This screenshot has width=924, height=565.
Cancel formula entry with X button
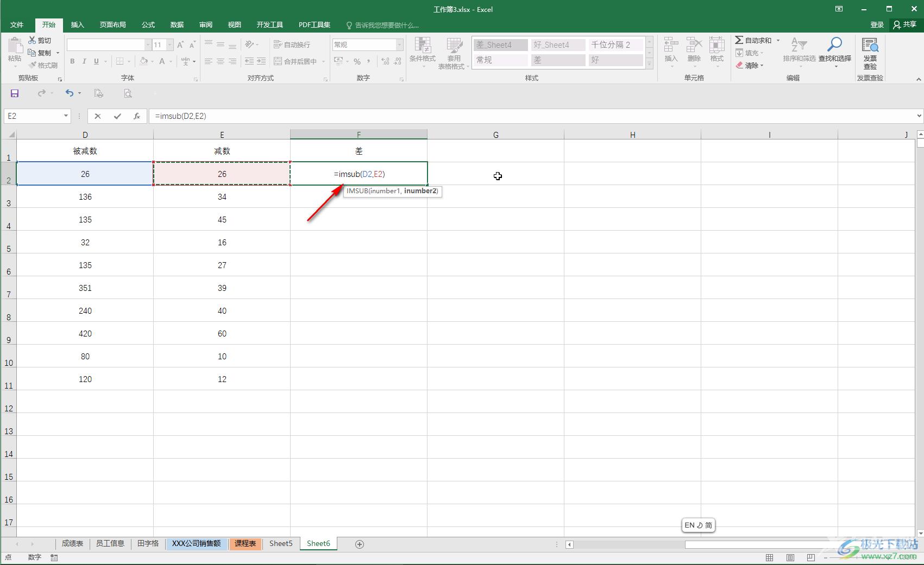(98, 116)
